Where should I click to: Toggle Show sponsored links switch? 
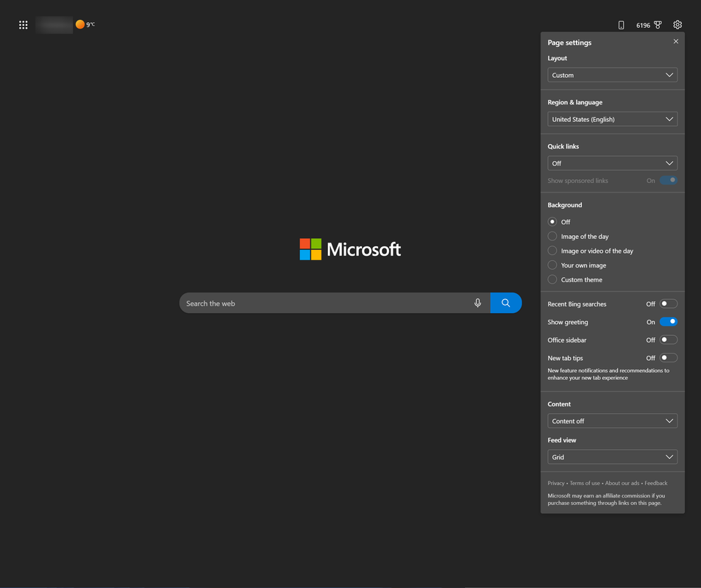point(669,181)
